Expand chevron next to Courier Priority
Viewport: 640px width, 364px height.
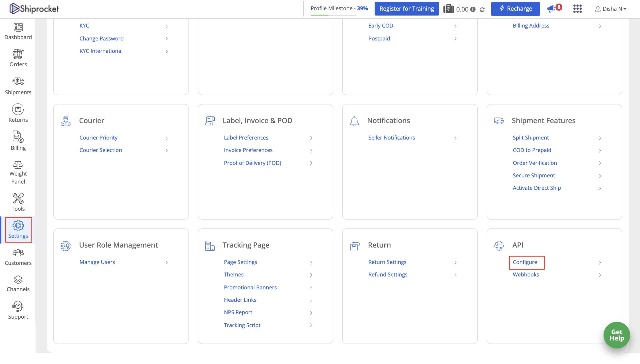[166, 138]
